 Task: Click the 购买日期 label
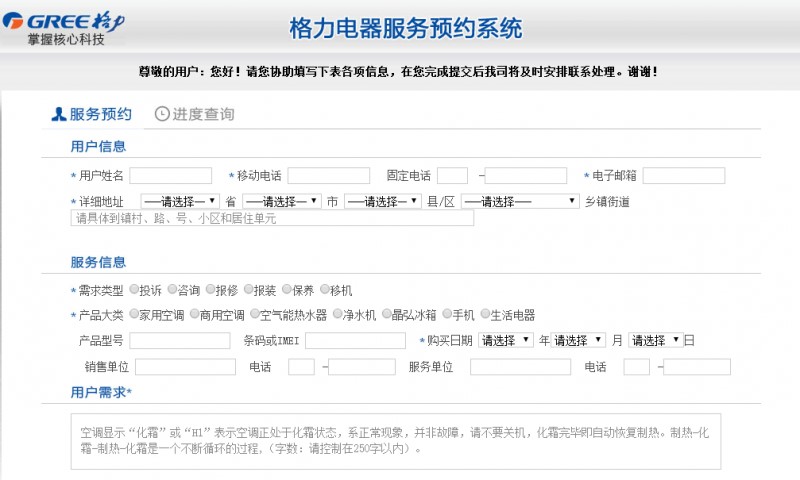pyautogui.click(x=450, y=340)
